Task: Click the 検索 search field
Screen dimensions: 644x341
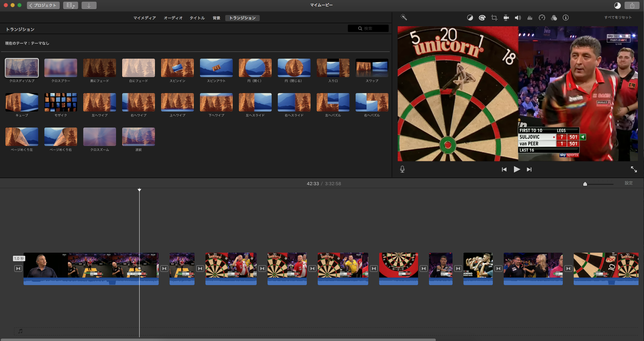Action: tap(368, 28)
